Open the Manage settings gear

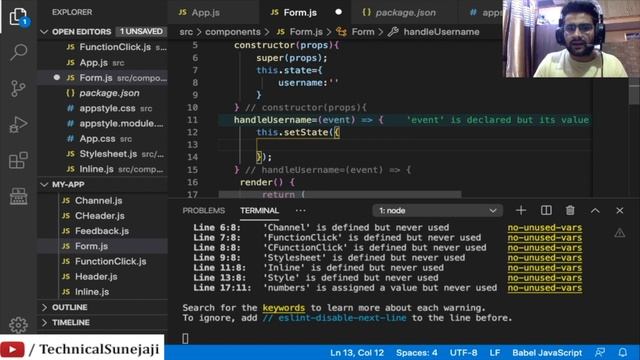[x=18, y=325]
